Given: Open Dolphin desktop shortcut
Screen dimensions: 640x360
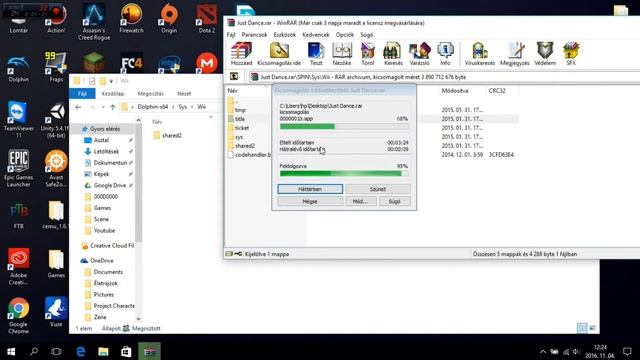Looking at the screenshot, I should [x=18, y=69].
